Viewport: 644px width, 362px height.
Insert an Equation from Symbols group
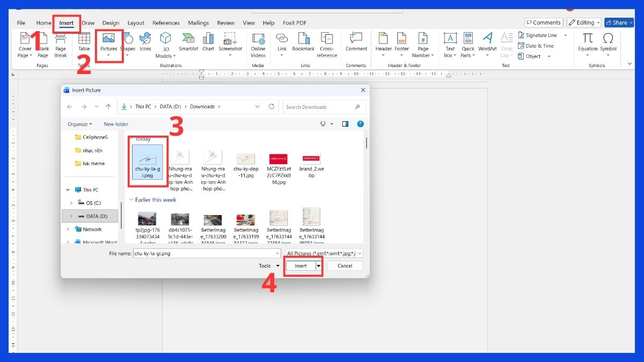588,42
